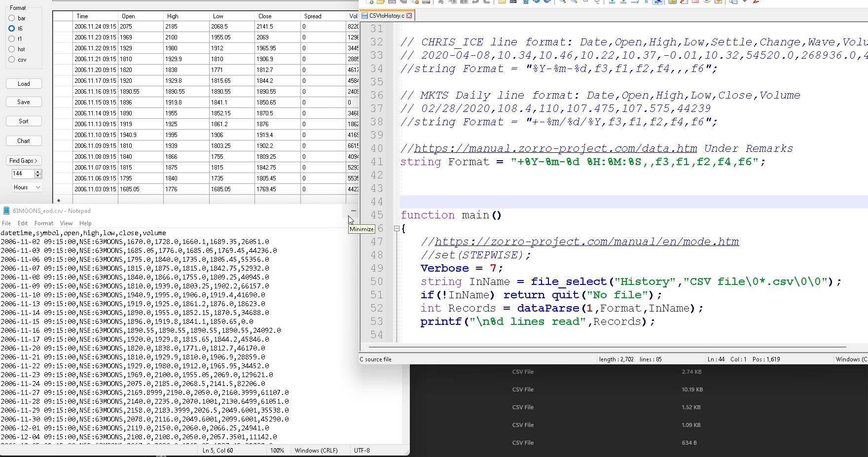Viewport: 868px width, 457px height.
Task: Select the bar format radio button
Action: pos(12,18)
